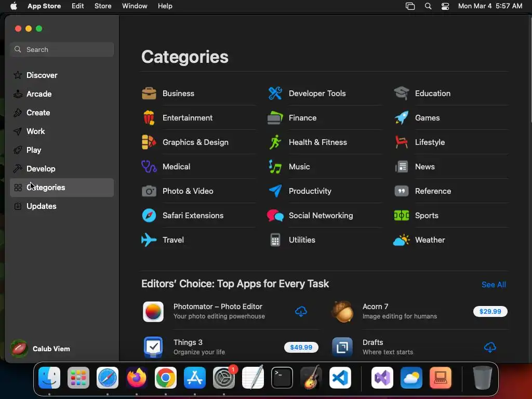The width and height of the screenshot is (532, 399).
Task: Select Categories in the sidebar
Action: pos(62,188)
